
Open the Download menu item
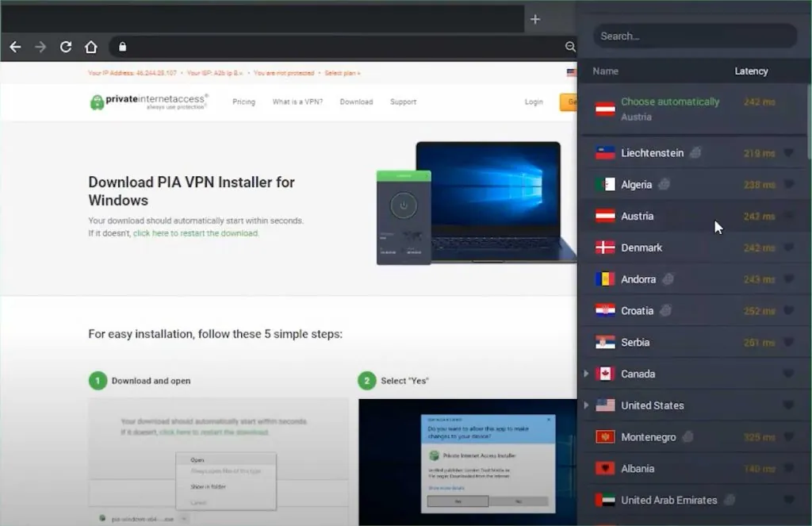tap(356, 102)
